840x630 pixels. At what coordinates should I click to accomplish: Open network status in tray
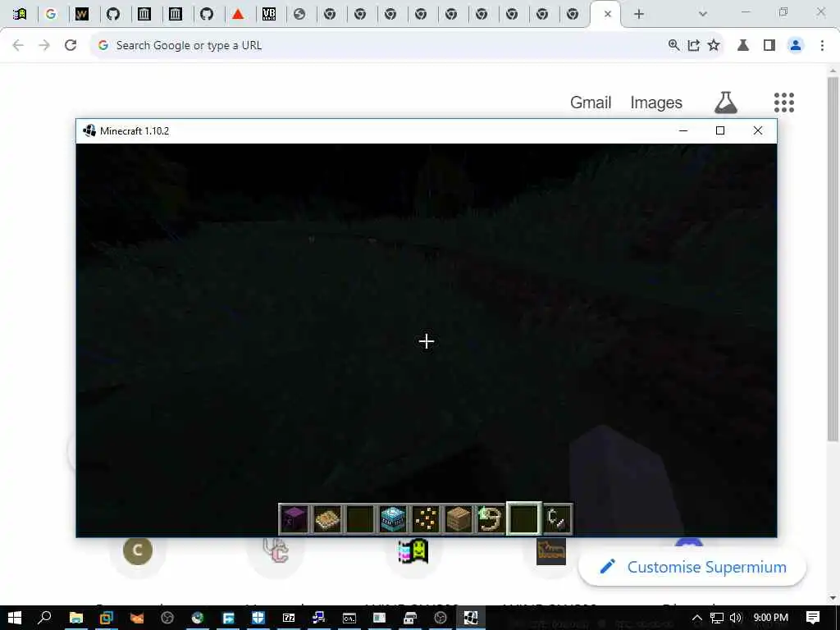coord(717,618)
